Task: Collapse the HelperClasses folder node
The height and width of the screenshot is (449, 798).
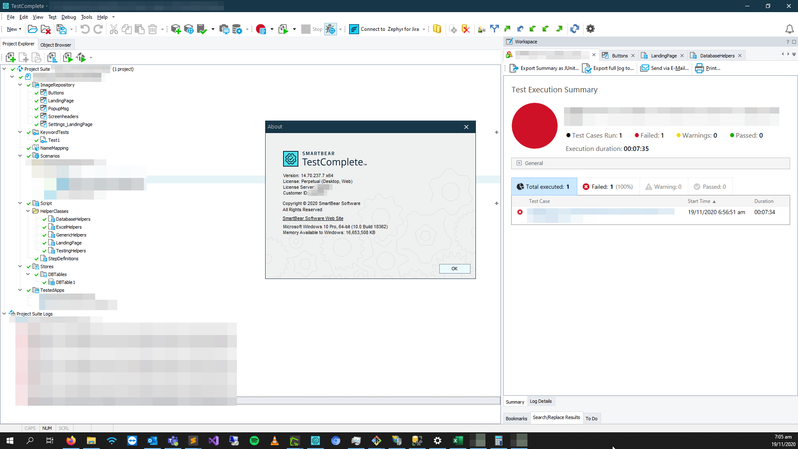Action: (28, 211)
